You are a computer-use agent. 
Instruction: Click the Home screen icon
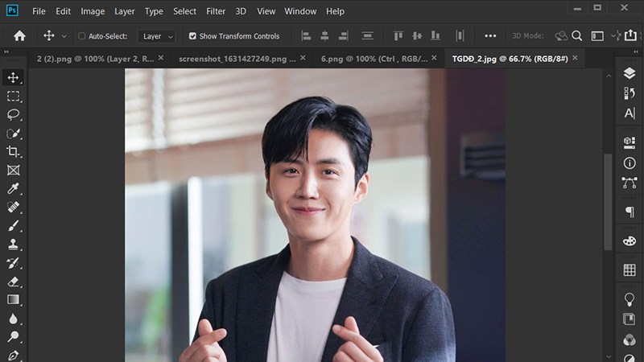pos(19,36)
